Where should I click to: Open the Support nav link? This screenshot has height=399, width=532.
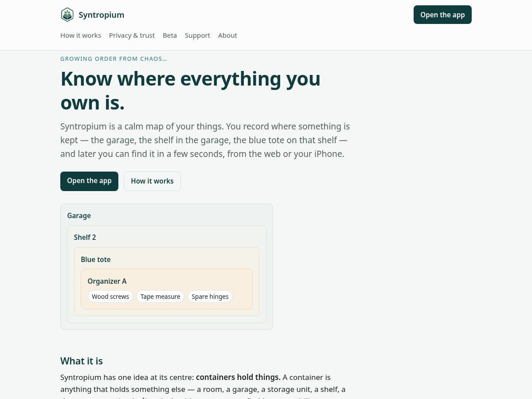click(x=197, y=35)
